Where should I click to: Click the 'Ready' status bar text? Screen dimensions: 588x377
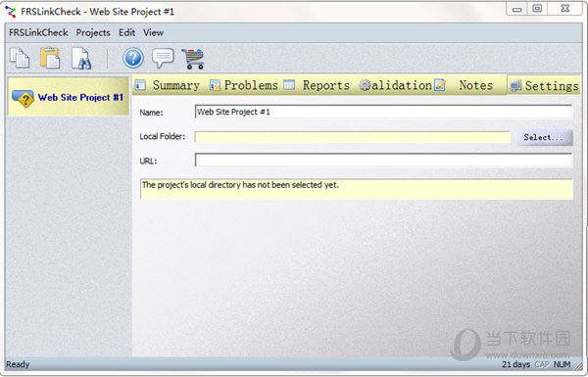click(18, 364)
